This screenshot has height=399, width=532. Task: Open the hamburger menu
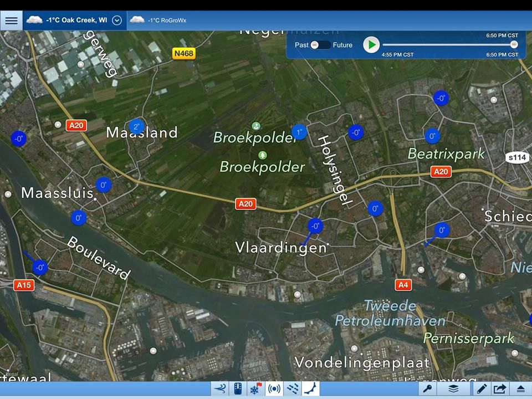[12, 21]
